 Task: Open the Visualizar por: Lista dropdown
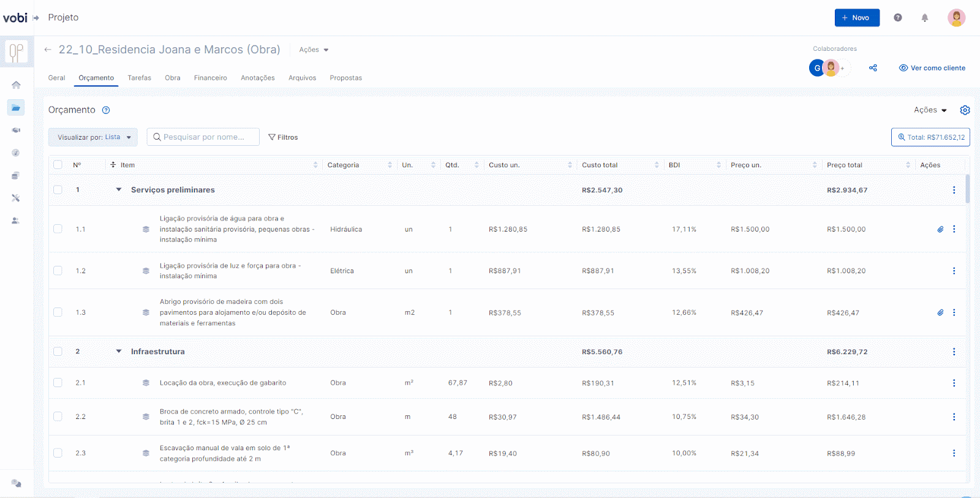(x=93, y=137)
